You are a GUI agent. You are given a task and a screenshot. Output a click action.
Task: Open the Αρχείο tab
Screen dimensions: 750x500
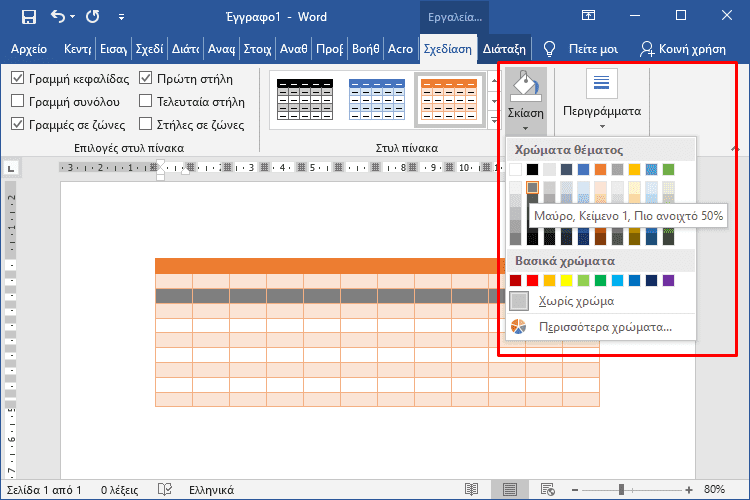coord(29,48)
